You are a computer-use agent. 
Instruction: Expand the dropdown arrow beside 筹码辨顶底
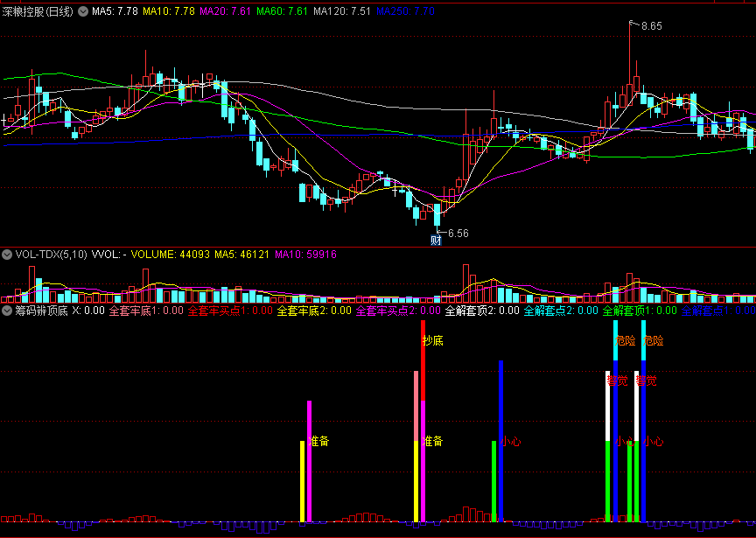coord(7,311)
